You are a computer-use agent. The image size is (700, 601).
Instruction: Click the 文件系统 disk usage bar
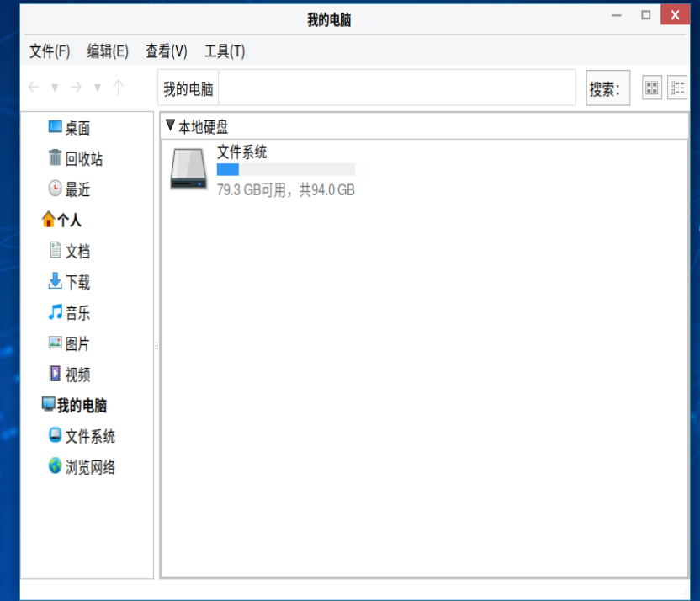[285, 170]
